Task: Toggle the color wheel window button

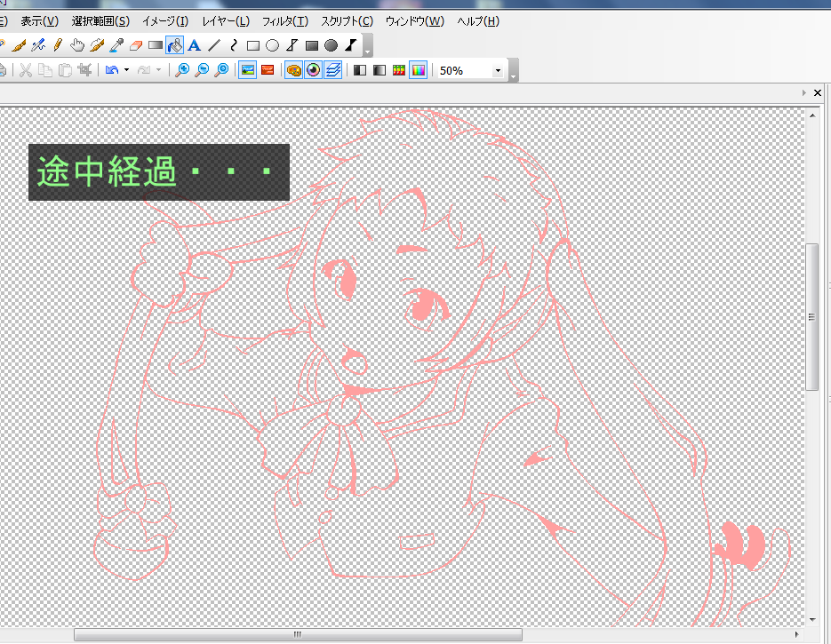Action: [313, 70]
